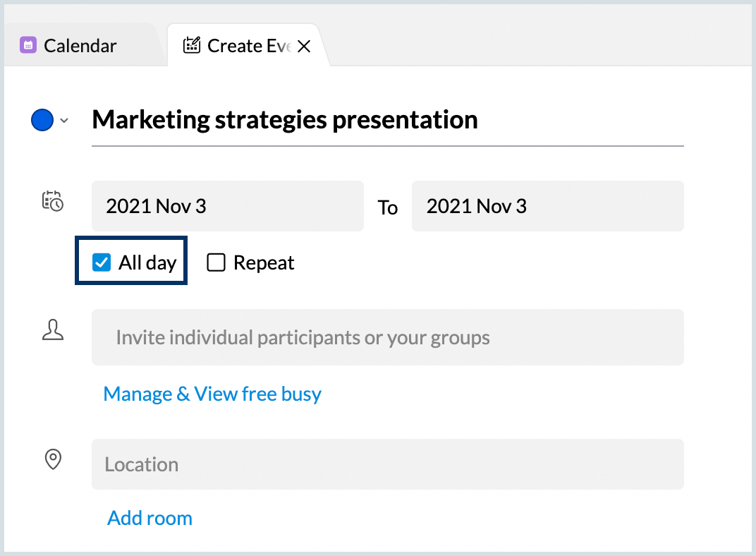Click the blue event color circle
The height and width of the screenshot is (556, 756).
click(42, 121)
